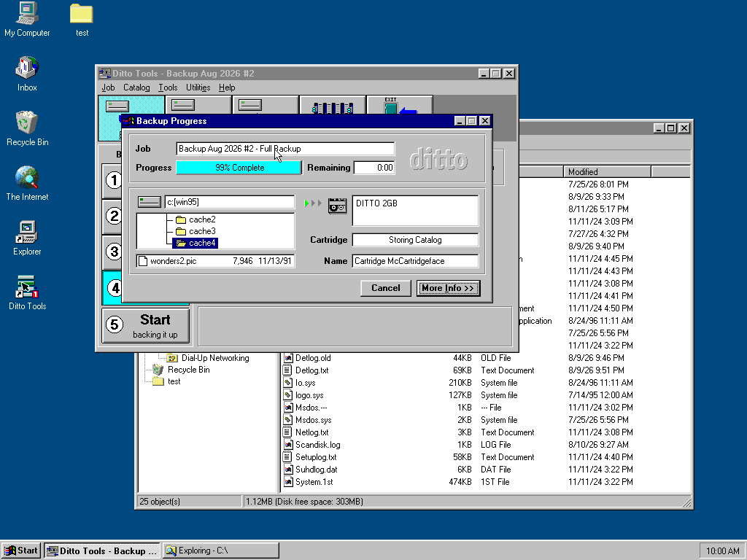Open the Utilities menu
The height and width of the screenshot is (560, 747).
pyautogui.click(x=198, y=87)
